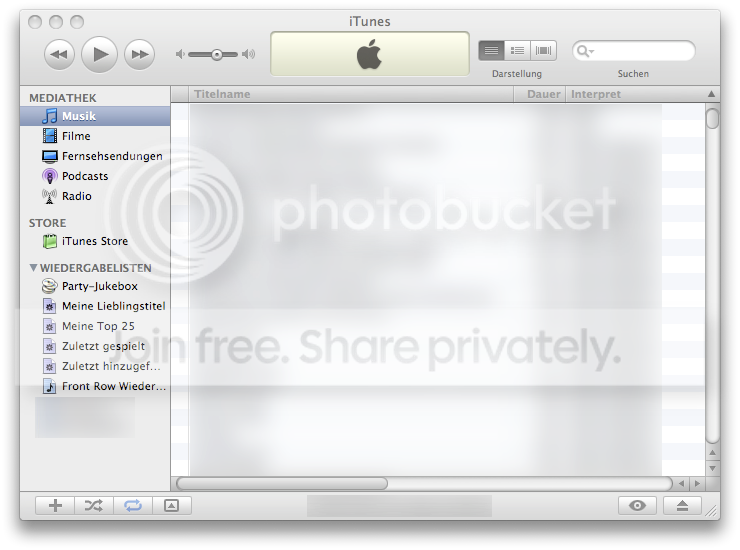
Task: Click the eject disc button
Action: click(682, 506)
